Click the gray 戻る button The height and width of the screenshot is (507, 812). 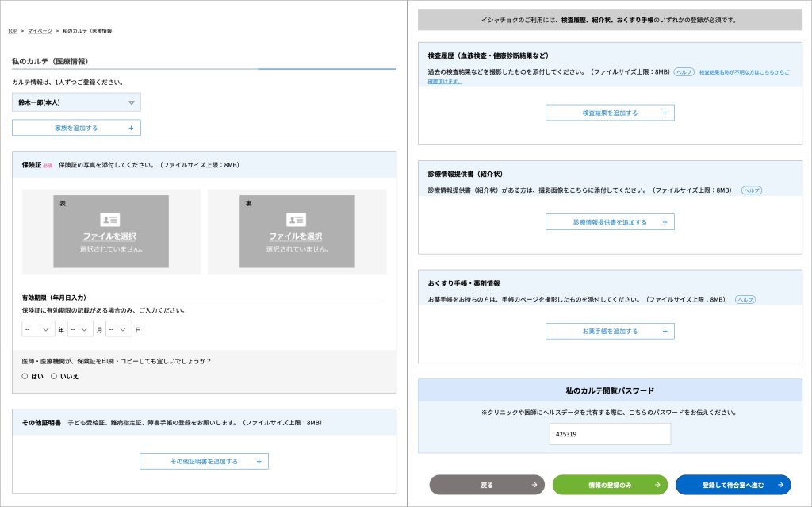click(487, 485)
